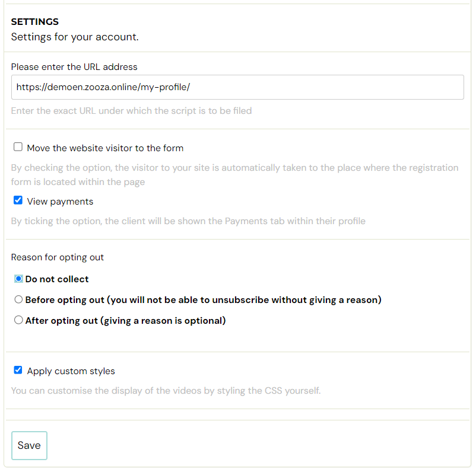Click the 'Before opting out' option label
Image resolution: width=476 pixels, height=472 pixels.
(203, 300)
